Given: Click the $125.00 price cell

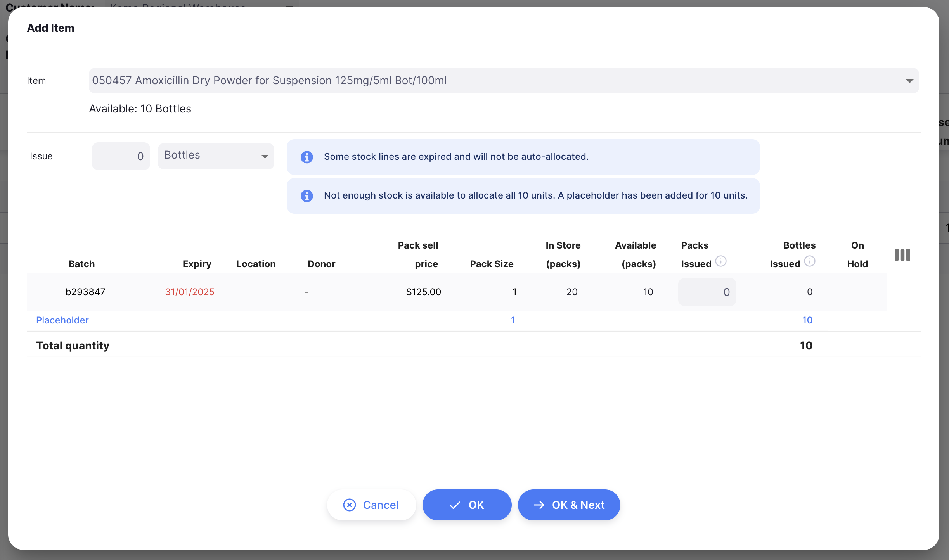Looking at the screenshot, I should [423, 292].
